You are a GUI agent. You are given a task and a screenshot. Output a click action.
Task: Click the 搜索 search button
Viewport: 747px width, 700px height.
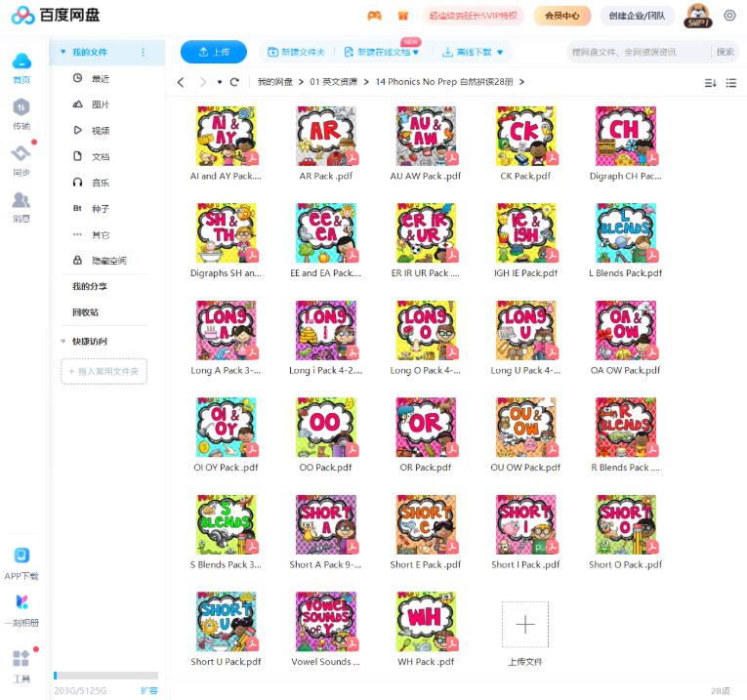726,52
